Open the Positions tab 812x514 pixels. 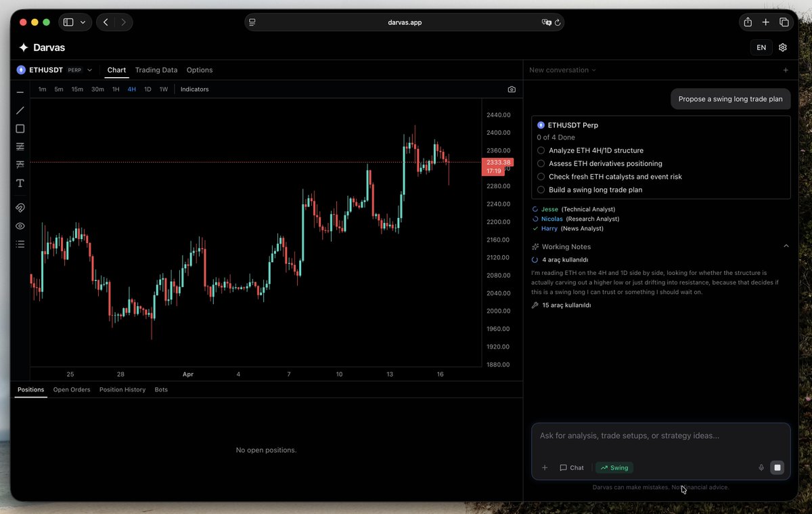30,389
